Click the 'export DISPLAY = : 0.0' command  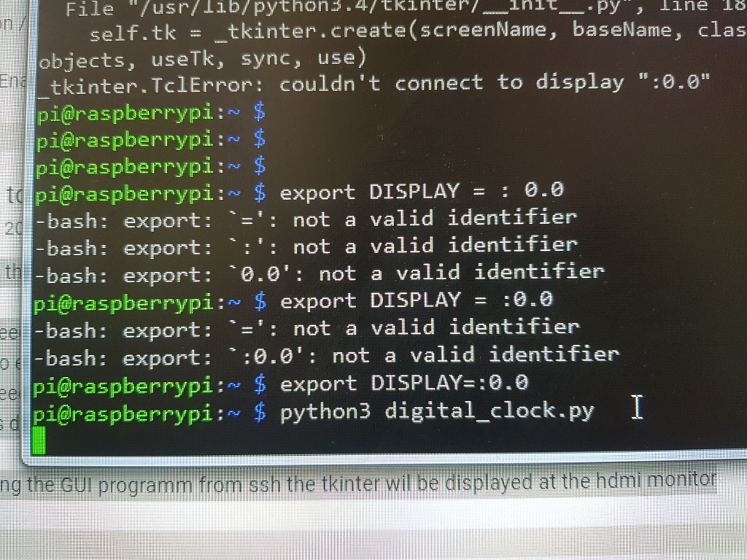point(422,192)
